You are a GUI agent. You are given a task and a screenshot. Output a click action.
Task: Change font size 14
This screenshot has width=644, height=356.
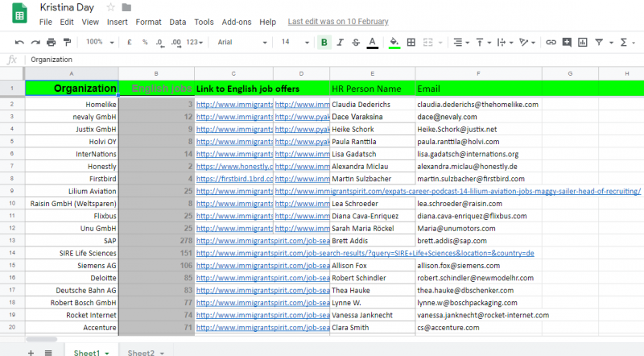pos(295,42)
